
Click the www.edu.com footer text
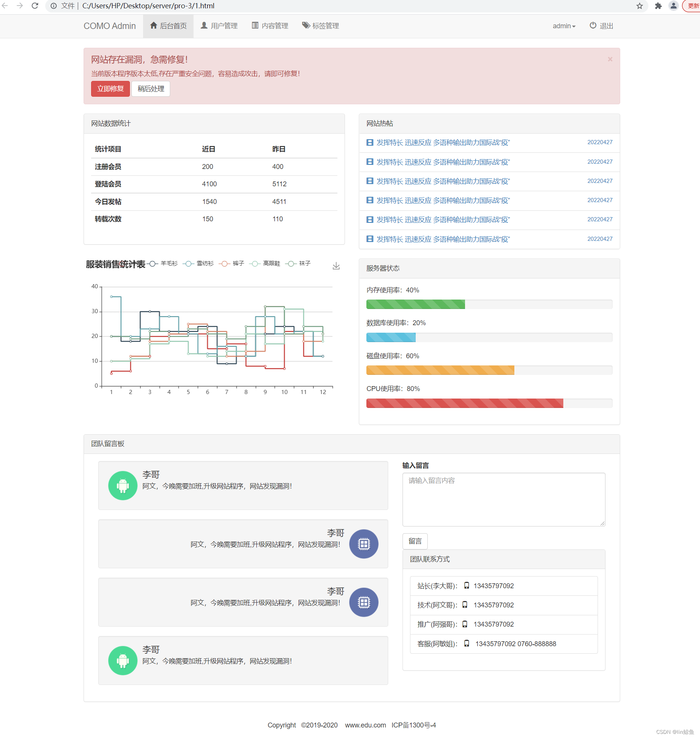pyautogui.click(x=365, y=725)
